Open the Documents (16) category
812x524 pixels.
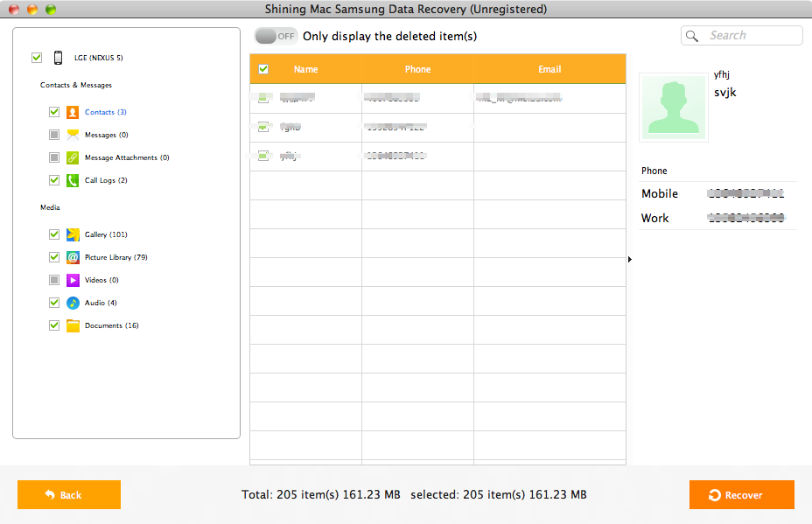pos(112,325)
